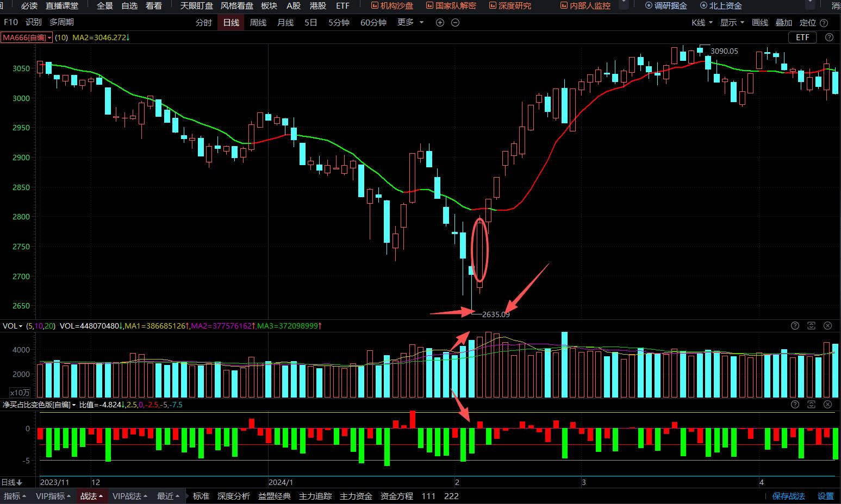
Task: Open the MA666[自编] indicator dropdown
Action: pos(27,37)
